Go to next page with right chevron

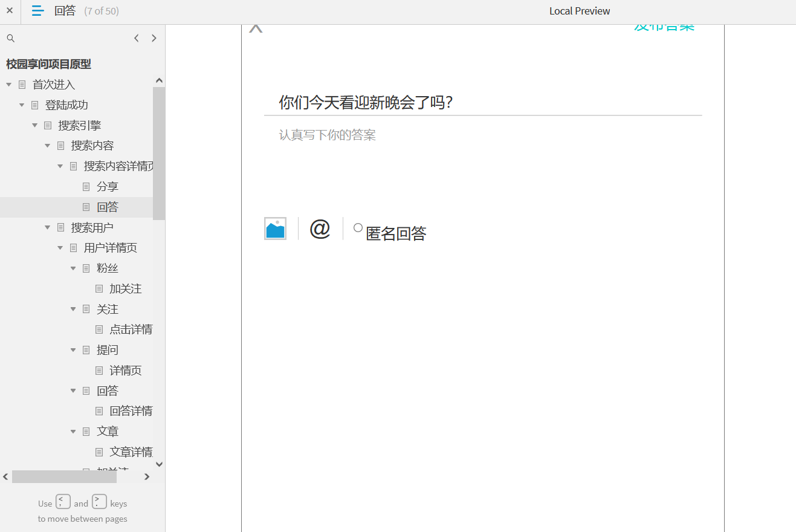(154, 38)
